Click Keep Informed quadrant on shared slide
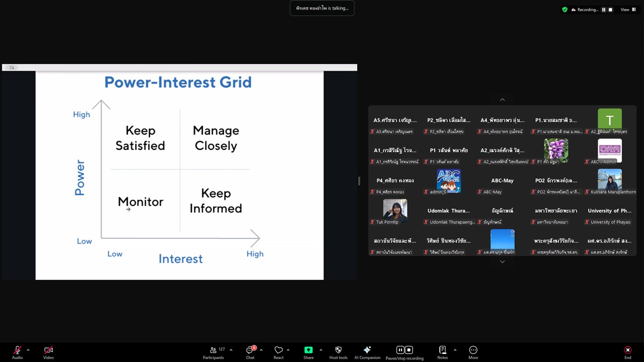The height and width of the screenshot is (362, 644). coord(216,201)
